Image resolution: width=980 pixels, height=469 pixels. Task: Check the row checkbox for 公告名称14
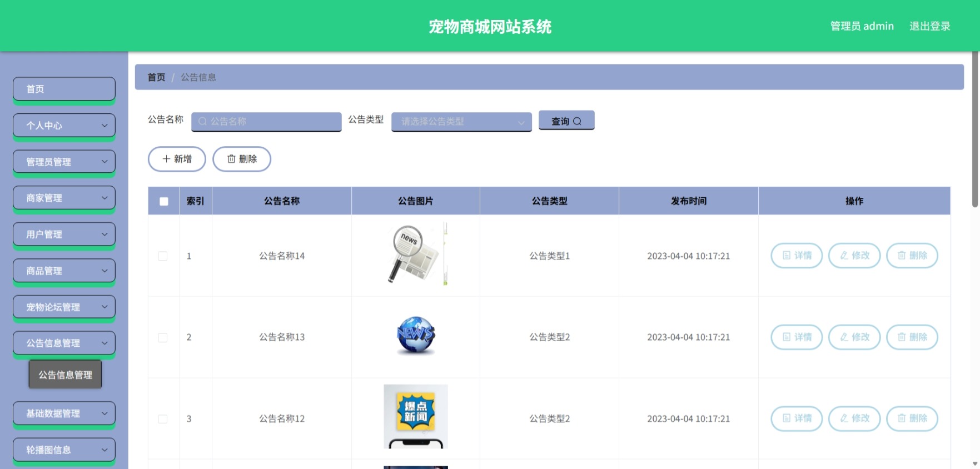(163, 256)
